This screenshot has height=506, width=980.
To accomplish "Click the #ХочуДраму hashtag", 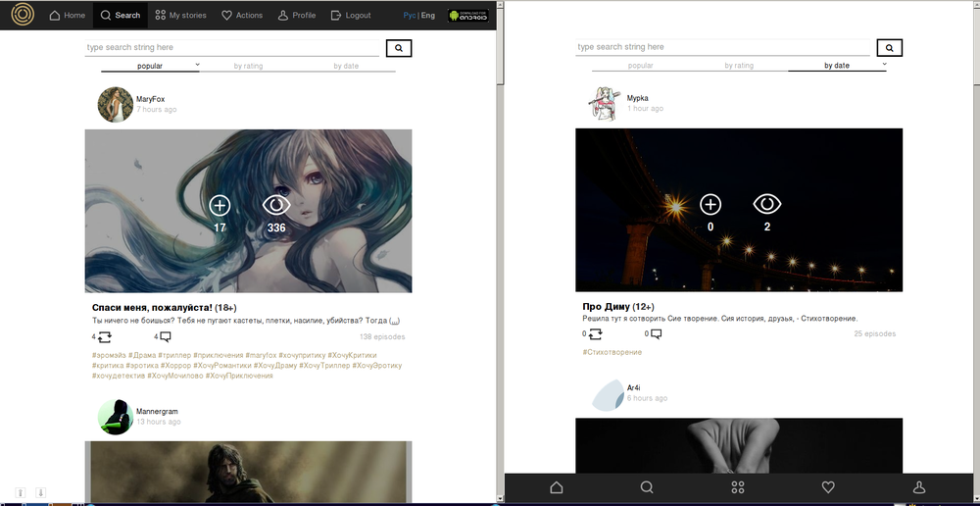I will [275, 365].
